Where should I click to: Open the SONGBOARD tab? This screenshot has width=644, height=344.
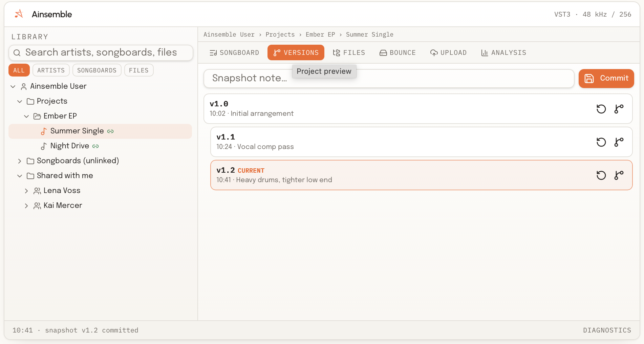pos(234,53)
